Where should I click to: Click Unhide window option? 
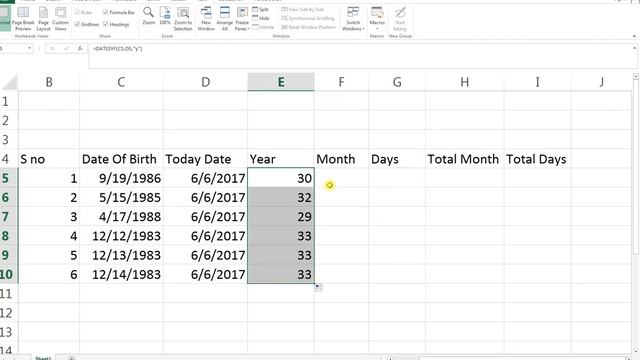coord(263,27)
